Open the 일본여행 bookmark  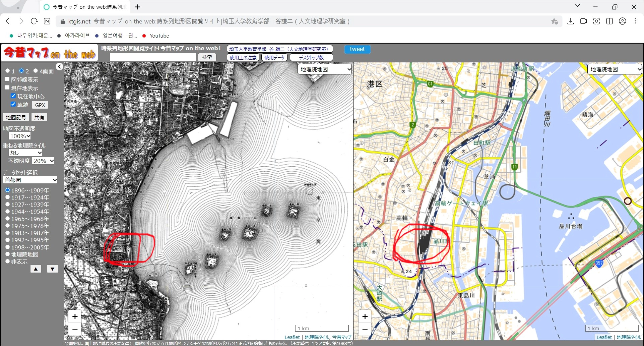pyautogui.click(x=116, y=36)
